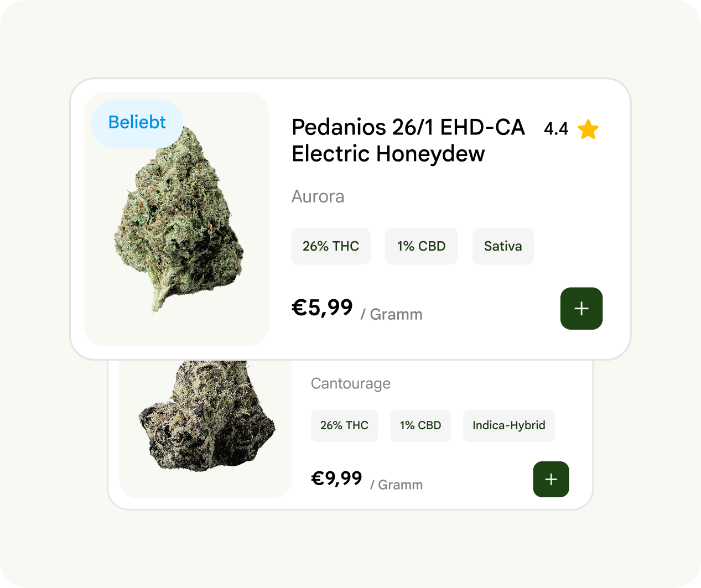
Task: Select the 1% CBD tag on Cantourage card
Action: click(420, 425)
